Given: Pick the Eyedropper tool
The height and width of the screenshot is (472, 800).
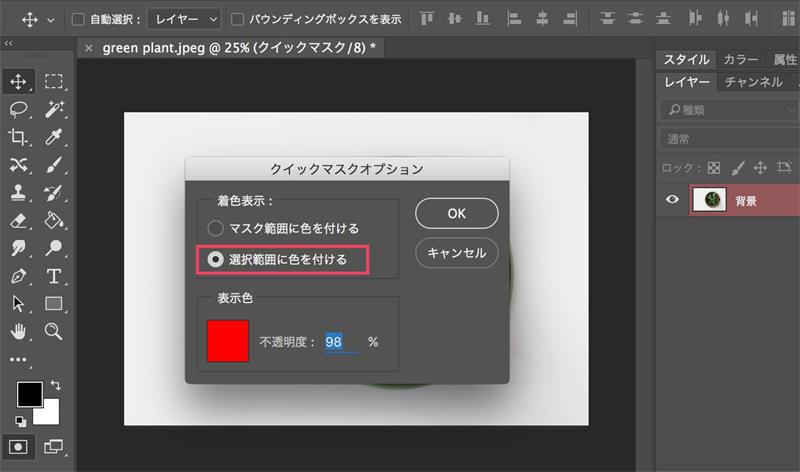Looking at the screenshot, I should 54,137.
